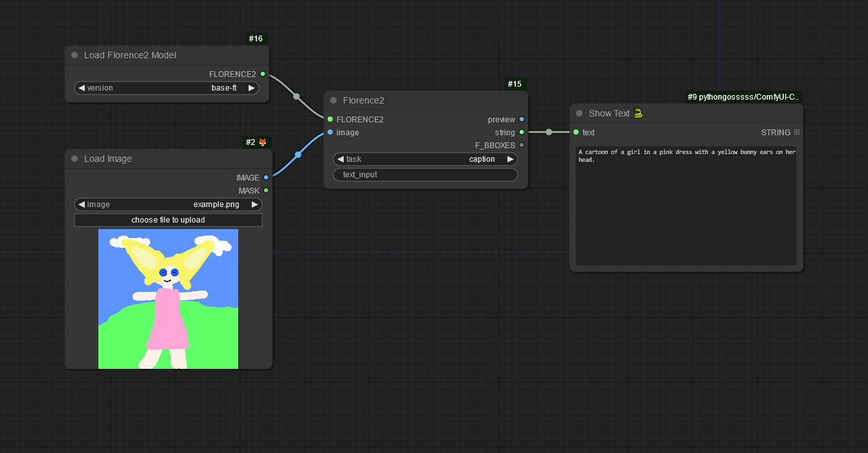The image size is (868, 453).
Task: Open the version base-ft dropdown
Action: tap(167, 88)
